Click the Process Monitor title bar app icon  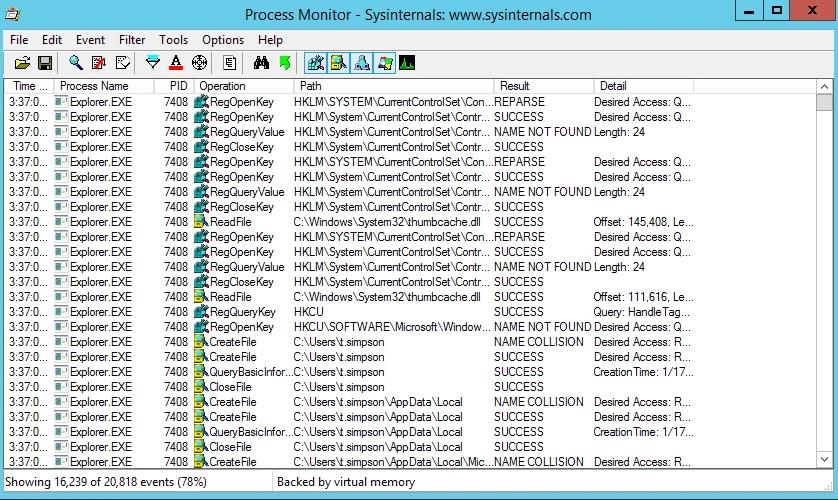[x=12, y=14]
